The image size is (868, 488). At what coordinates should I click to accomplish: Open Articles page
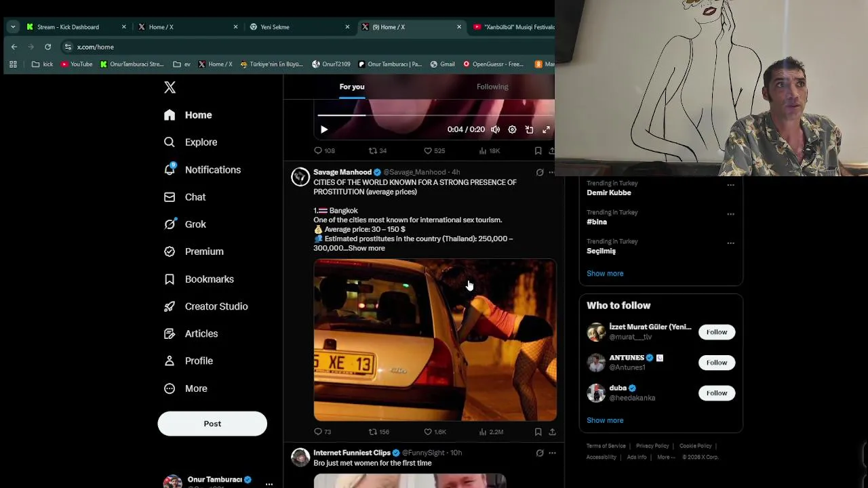pyautogui.click(x=191, y=333)
